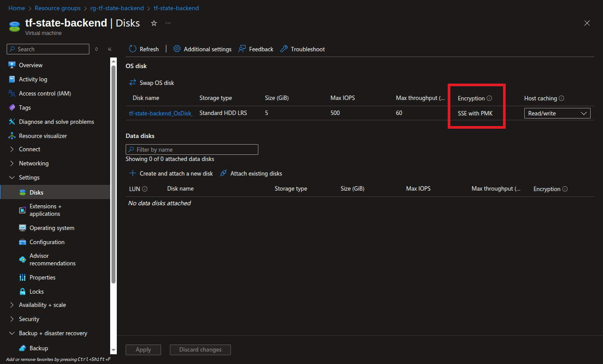Collapse the Settings section in sidebar
Viewport: 603px width, 364px height.
[x=12, y=177]
